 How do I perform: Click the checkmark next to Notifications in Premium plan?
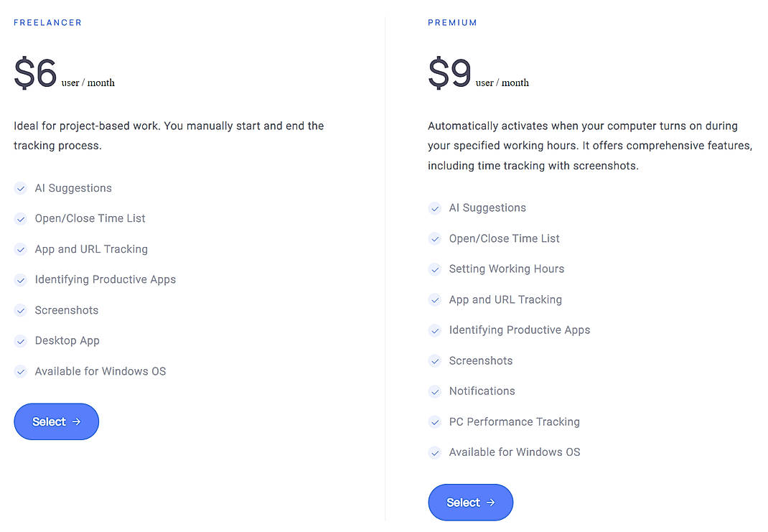point(435,391)
